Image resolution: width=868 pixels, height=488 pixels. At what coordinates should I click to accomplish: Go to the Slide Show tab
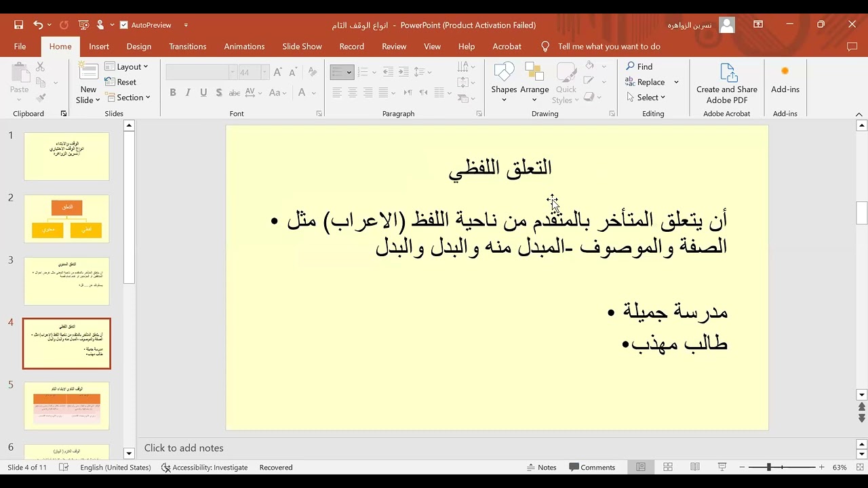(x=302, y=47)
